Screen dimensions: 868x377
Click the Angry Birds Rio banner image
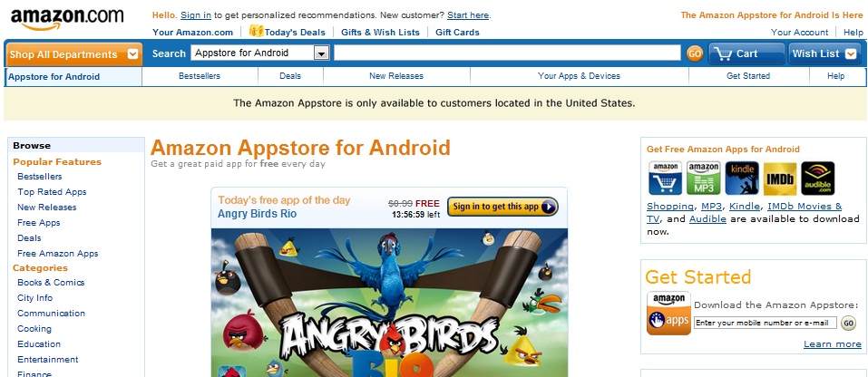[x=389, y=303]
